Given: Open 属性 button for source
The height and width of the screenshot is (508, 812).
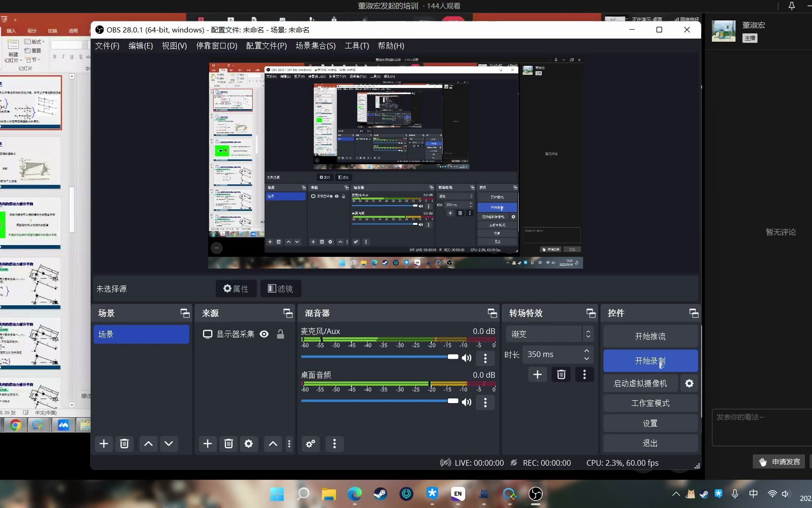Looking at the screenshot, I should click(236, 288).
